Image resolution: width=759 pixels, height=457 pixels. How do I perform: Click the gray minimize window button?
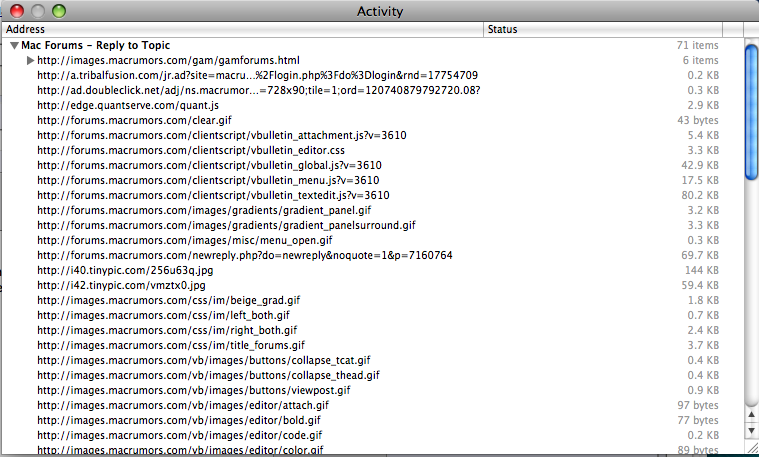pos(38,11)
